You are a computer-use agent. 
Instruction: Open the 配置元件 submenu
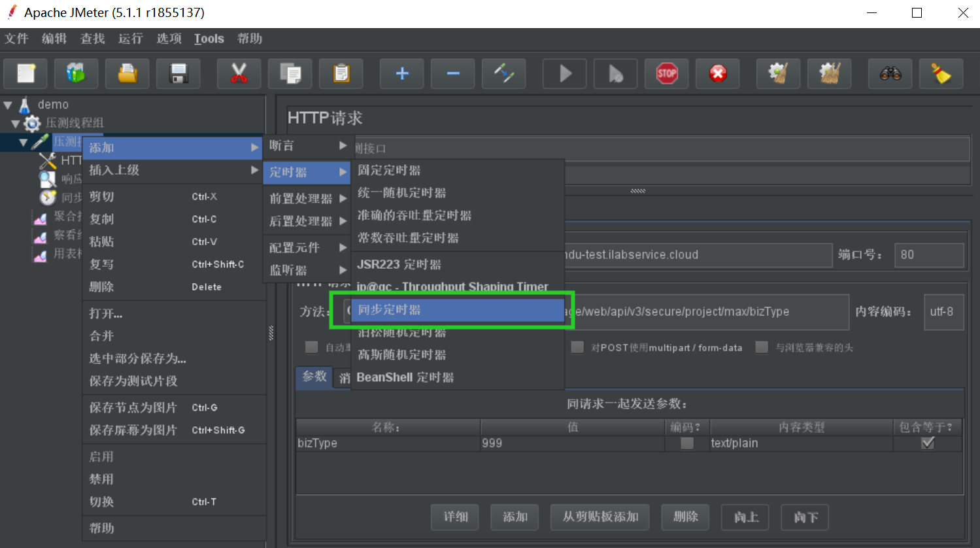click(307, 247)
